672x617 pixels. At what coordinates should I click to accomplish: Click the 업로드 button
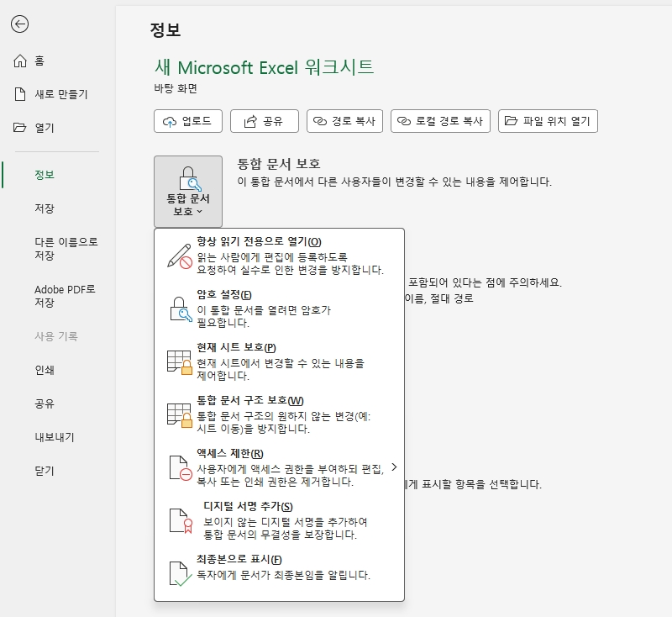tap(188, 121)
